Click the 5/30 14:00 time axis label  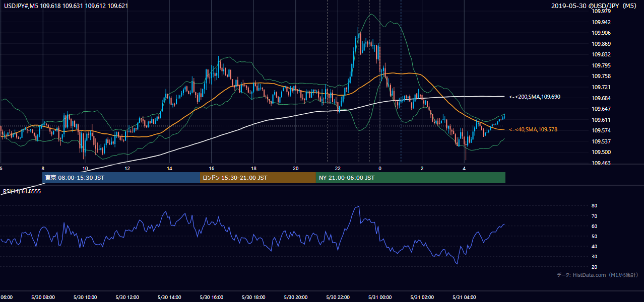coord(169,297)
